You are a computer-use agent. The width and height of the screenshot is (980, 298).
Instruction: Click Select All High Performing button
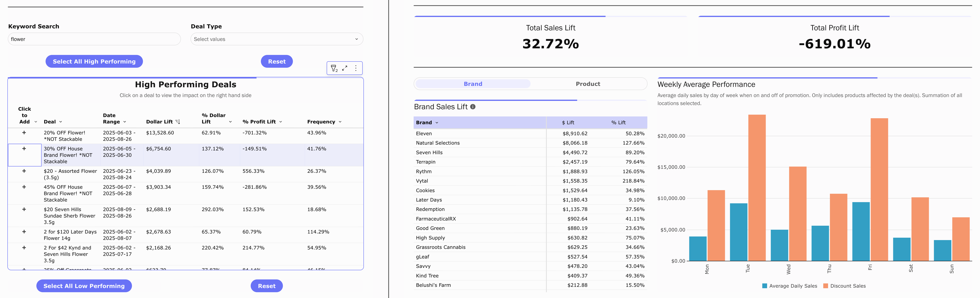pos(94,62)
